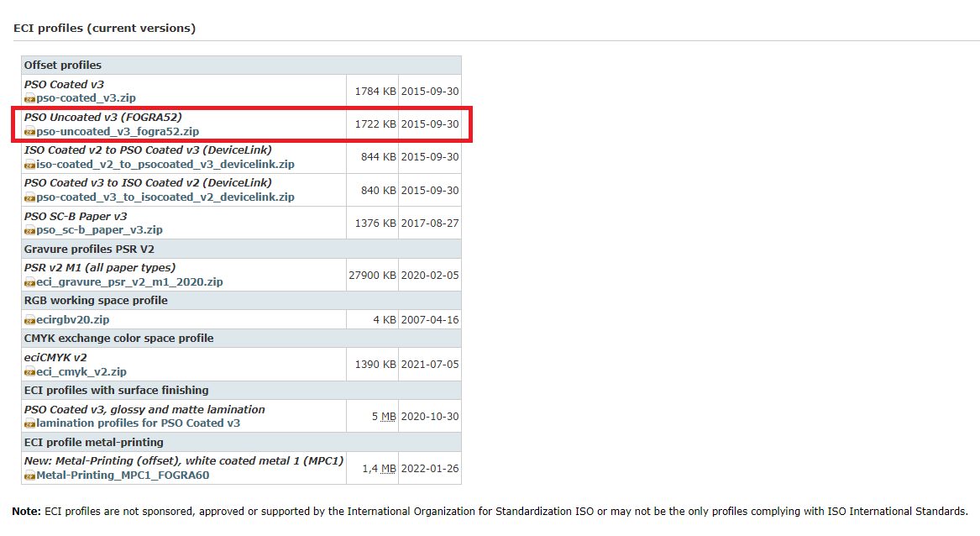The height and width of the screenshot is (536, 980).
Task: Download pso_sc-b_paper_v3.zip profile
Action: tap(99, 229)
